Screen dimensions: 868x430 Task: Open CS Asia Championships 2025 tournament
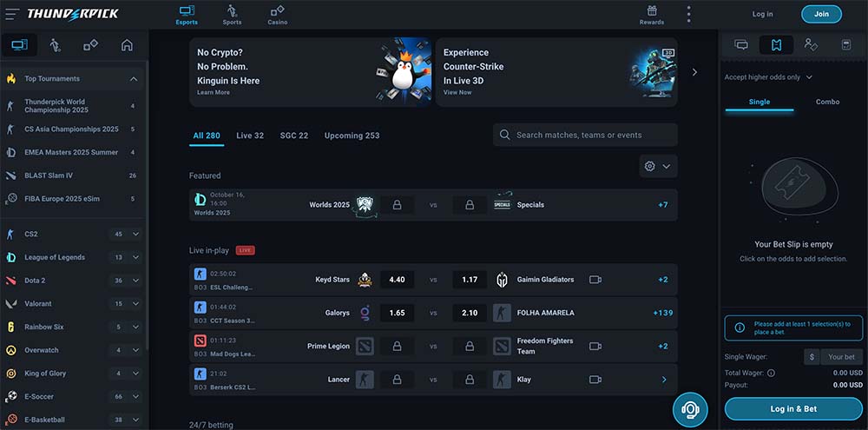click(x=71, y=129)
